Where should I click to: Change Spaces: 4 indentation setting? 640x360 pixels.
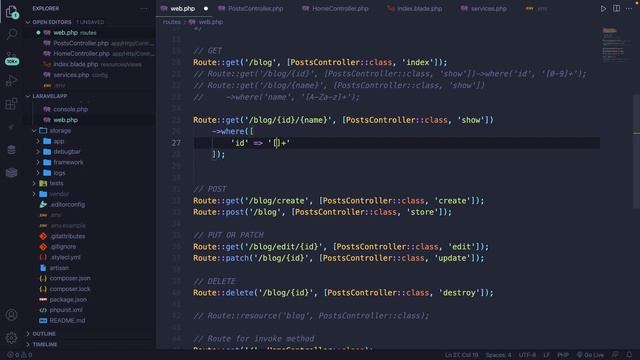[x=498, y=355]
